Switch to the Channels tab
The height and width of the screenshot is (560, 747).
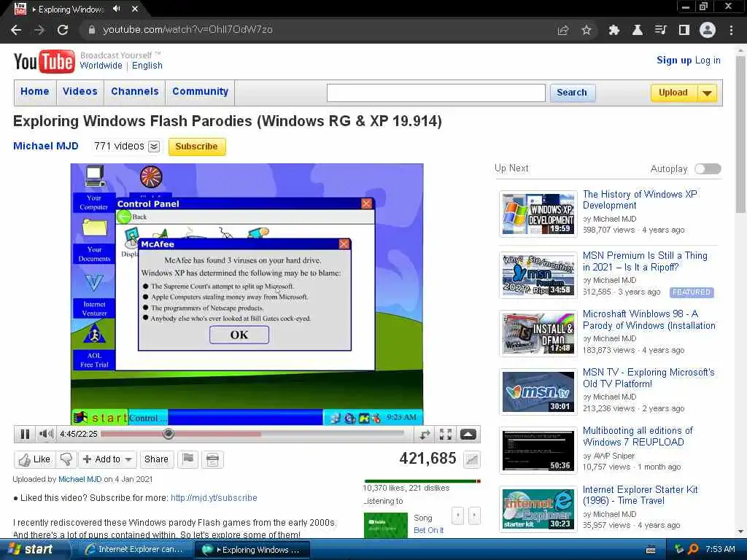click(135, 91)
